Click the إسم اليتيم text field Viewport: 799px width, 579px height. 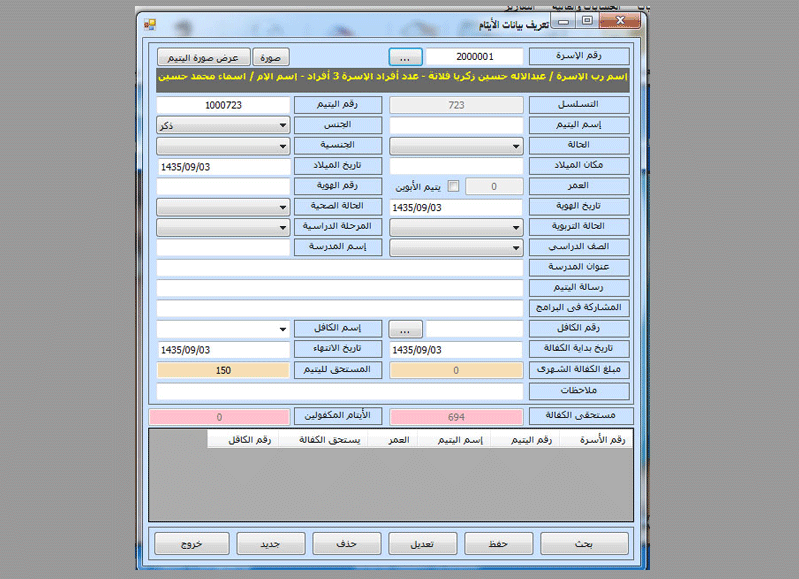point(456,125)
